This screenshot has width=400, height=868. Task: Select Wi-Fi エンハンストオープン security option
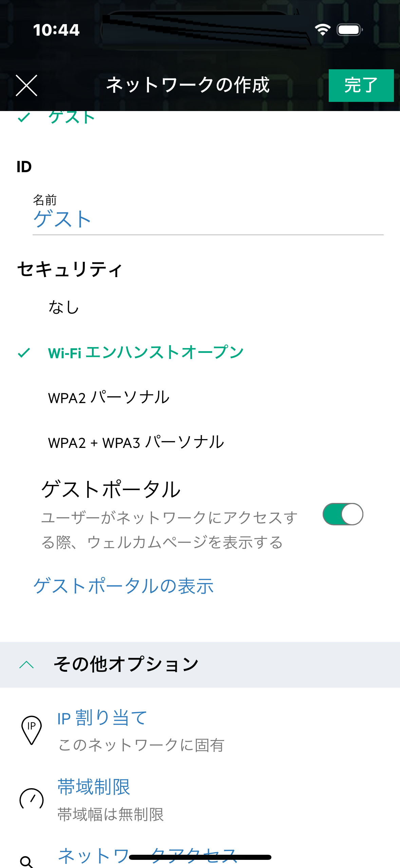pyautogui.click(x=146, y=353)
